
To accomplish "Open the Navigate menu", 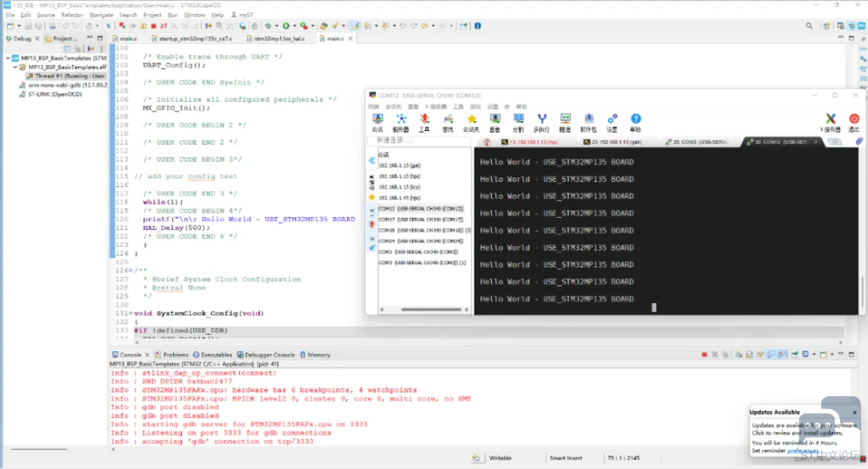I will [x=101, y=15].
